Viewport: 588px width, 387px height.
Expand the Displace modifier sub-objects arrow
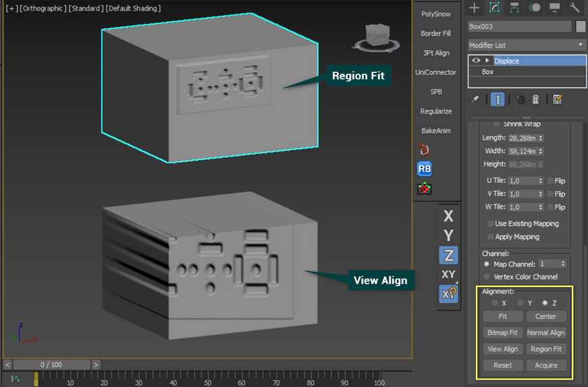(487, 61)
